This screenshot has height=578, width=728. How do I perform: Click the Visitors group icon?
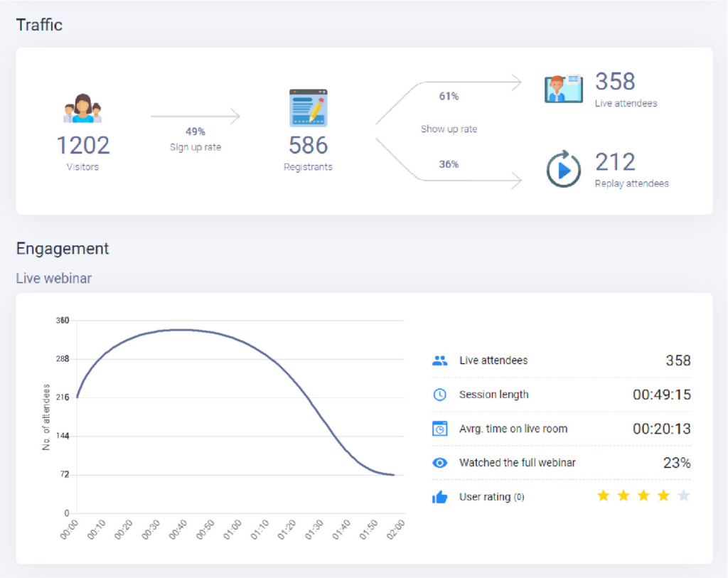click(x=82, y=108)
